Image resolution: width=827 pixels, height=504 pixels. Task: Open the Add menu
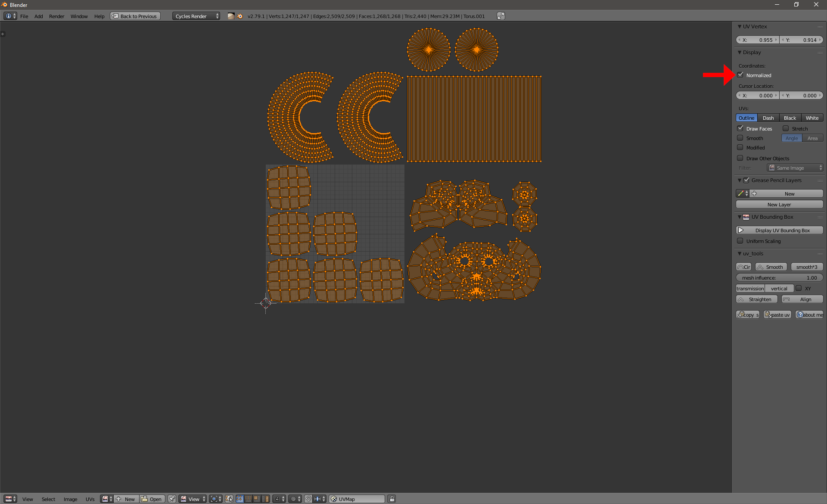click(39, 16)
